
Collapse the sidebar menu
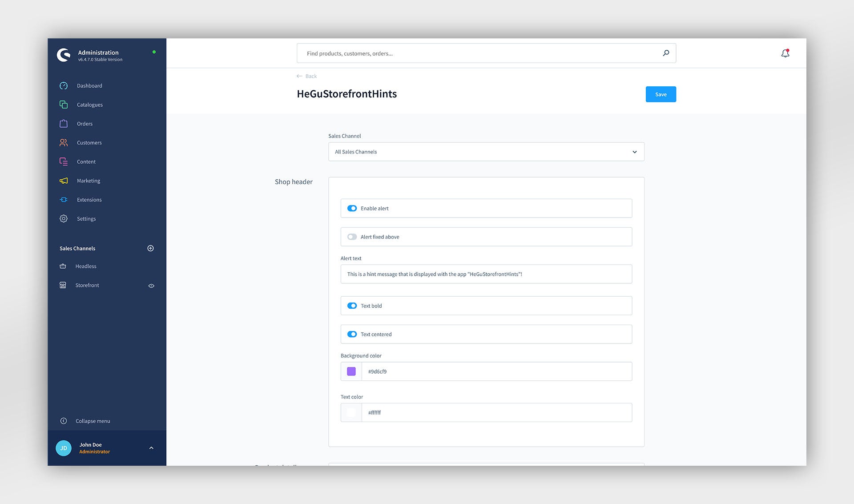92,421
